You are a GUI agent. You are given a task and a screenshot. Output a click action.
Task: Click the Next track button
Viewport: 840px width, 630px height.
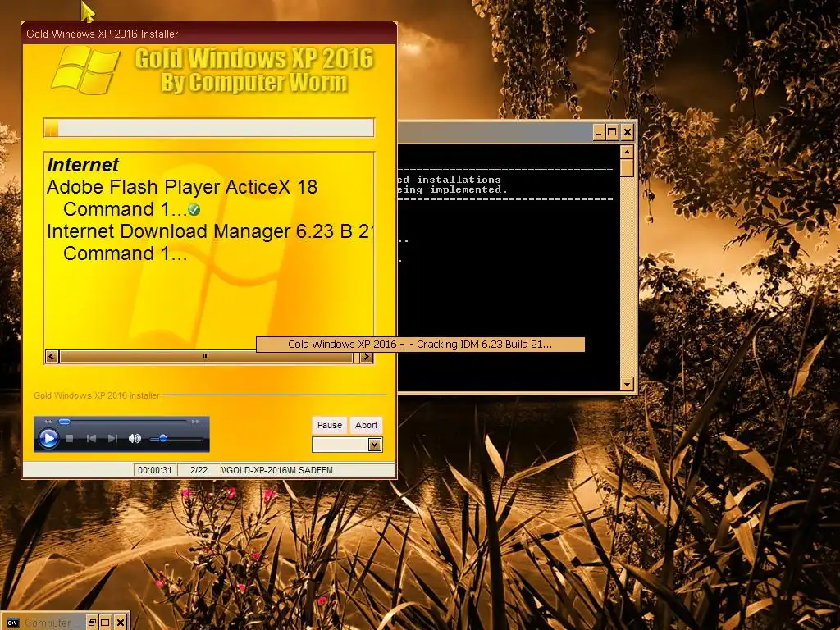[x=112, y=439]
